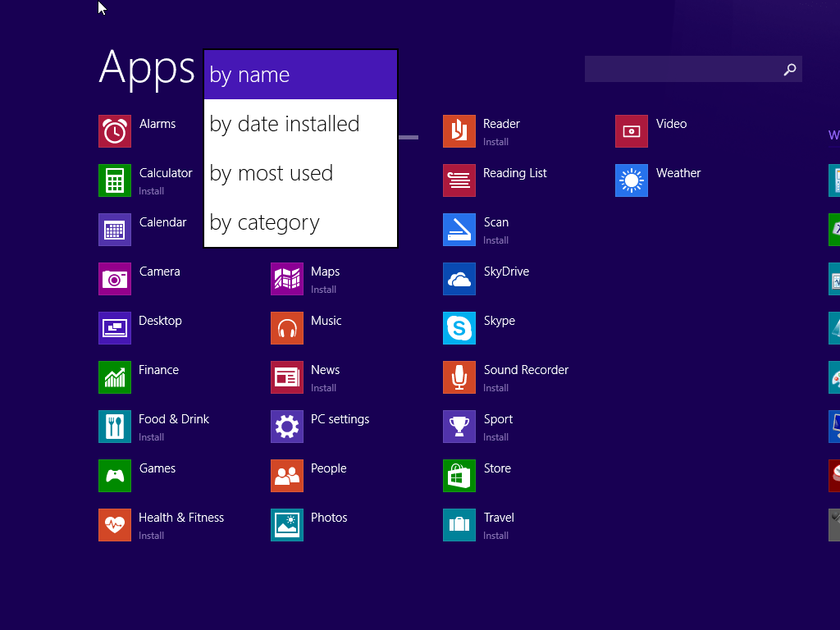
Task: Click the People label text
Action: 329,468
